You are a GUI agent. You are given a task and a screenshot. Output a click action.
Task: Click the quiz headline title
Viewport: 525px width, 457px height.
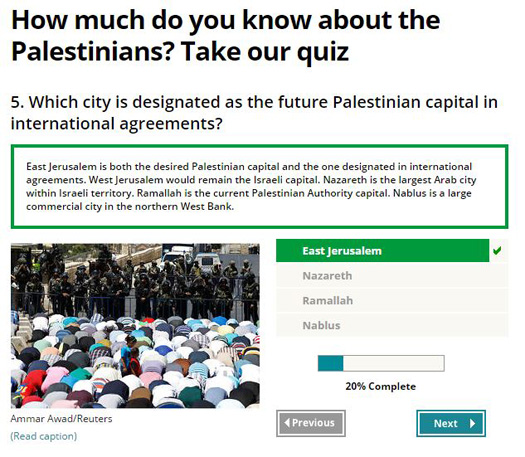(x=226, y=35)
